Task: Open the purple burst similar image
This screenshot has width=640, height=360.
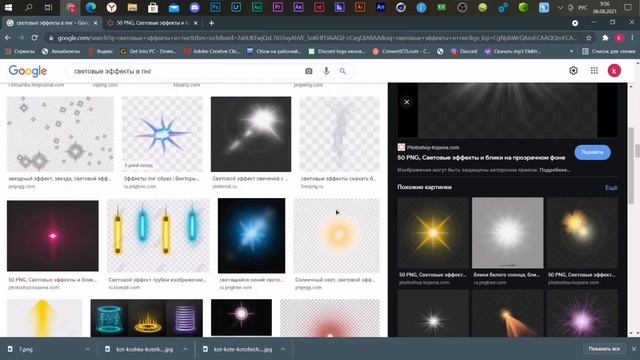Action: [x=582, y=313]
